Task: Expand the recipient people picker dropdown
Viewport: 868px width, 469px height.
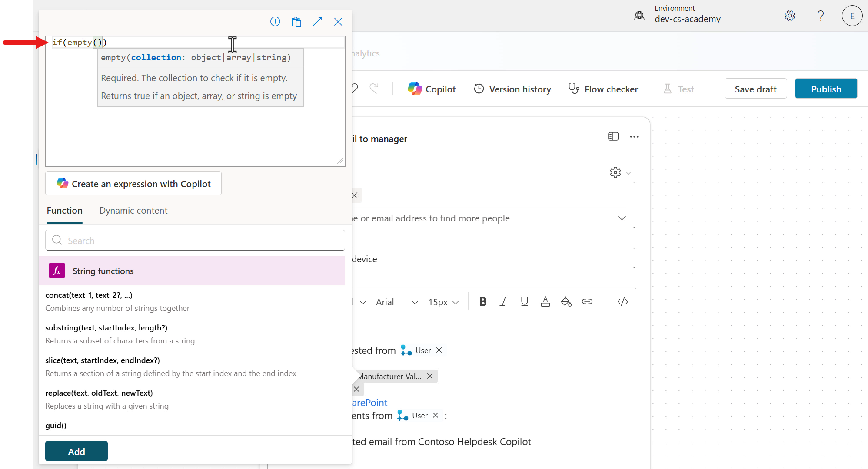Action: pos(622,218)
